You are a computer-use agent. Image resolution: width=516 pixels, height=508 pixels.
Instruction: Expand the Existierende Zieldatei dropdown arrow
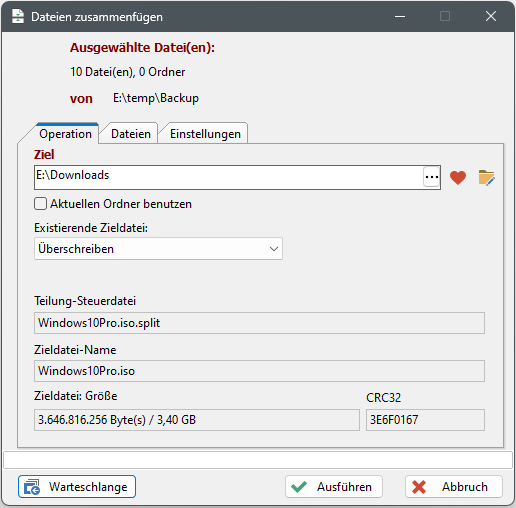(274, 249)
